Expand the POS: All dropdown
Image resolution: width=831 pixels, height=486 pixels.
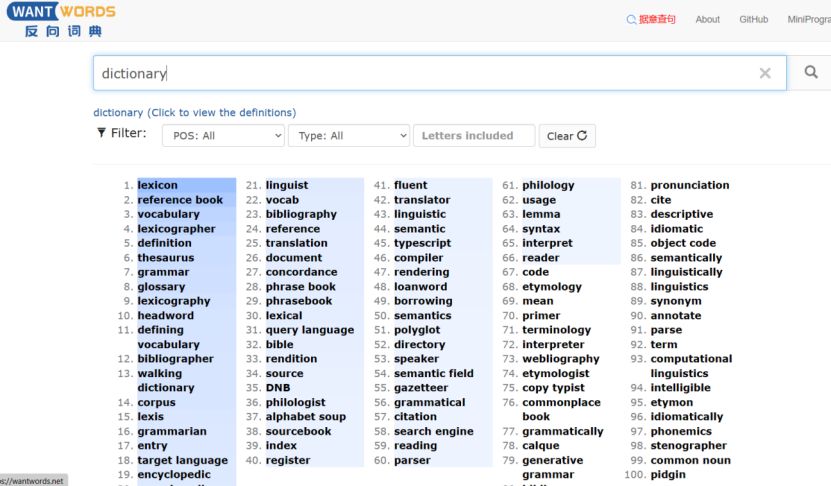pos(223,136)
